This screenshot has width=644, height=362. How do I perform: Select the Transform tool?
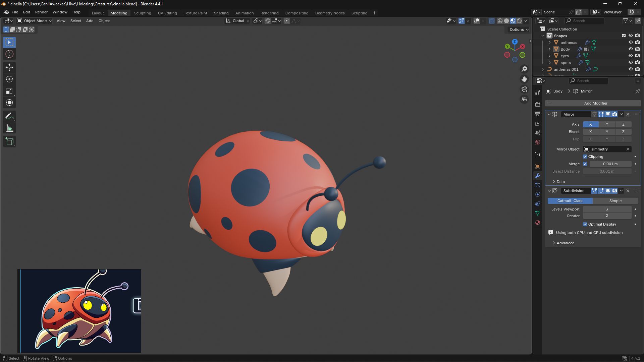[9, 103]
